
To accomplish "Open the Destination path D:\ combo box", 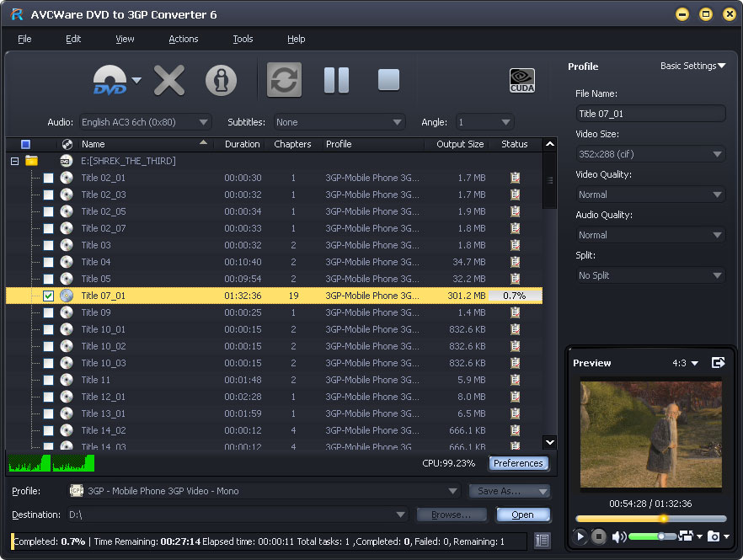I will tap(237, 515).
